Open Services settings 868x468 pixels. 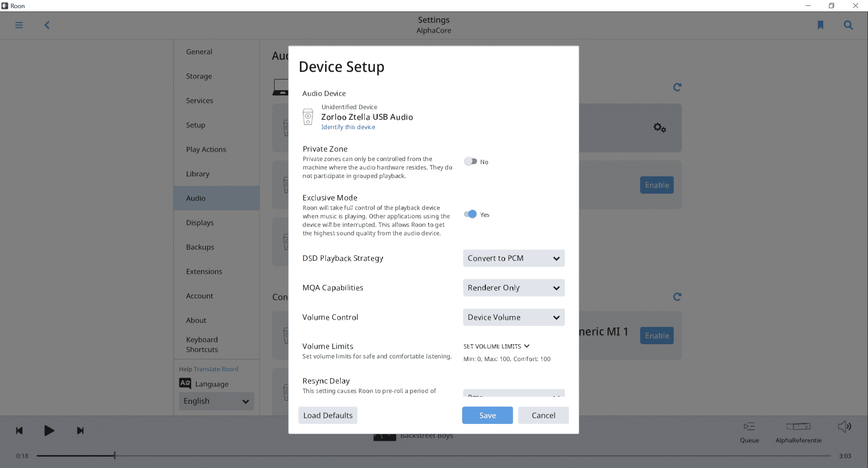[x=217, y=100]
